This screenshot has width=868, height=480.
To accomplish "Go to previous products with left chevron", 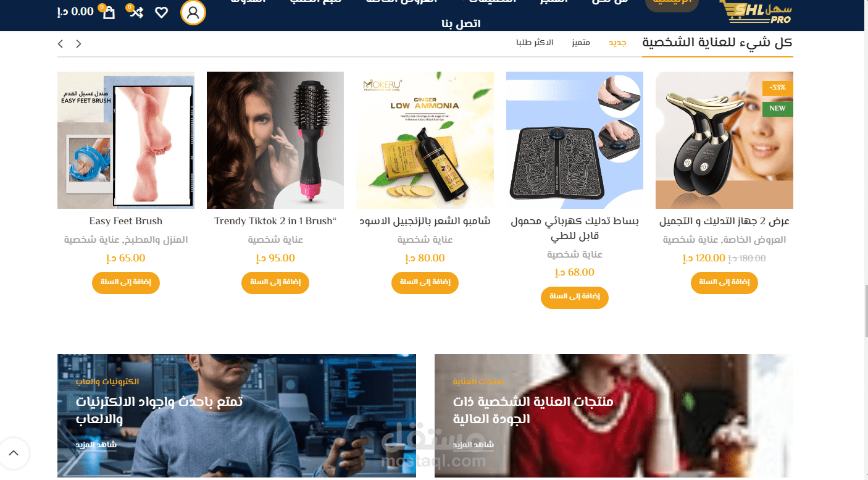I will tap(61, 44).
